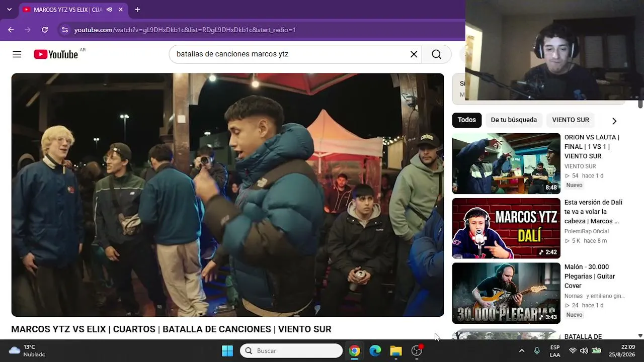Image resolution: width=644 pixels, height=362 pixels.
Task: Click the MARCOS YTZ VS ELIX video title
Action: (x=171, y=329)
